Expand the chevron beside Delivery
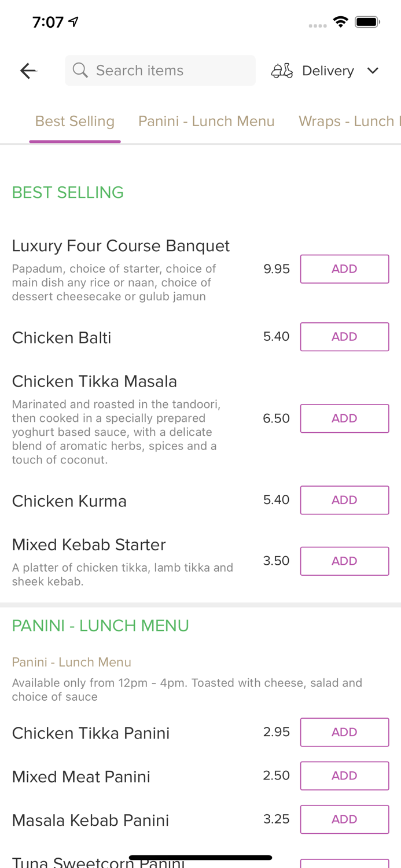 point(373,71)
